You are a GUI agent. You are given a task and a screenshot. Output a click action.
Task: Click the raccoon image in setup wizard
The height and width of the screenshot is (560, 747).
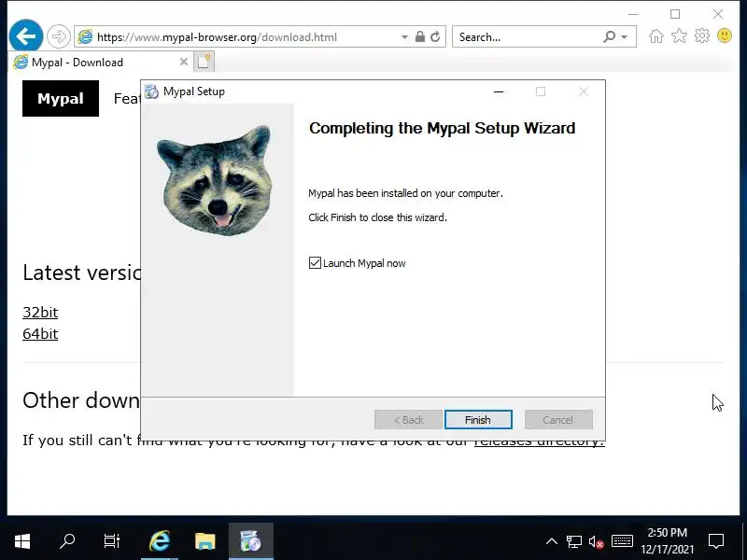[x=216, y=180]
